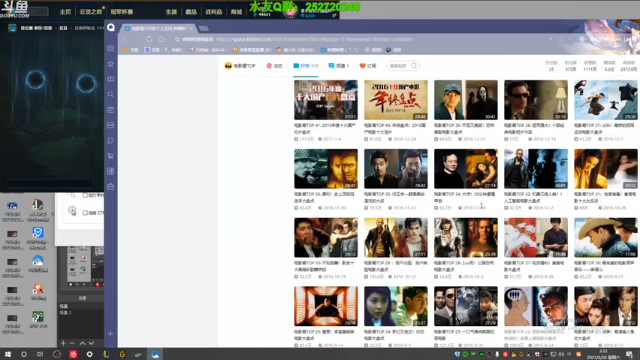Open the Windows Start menu
This screenshot has width=640, height=360.
7,354
